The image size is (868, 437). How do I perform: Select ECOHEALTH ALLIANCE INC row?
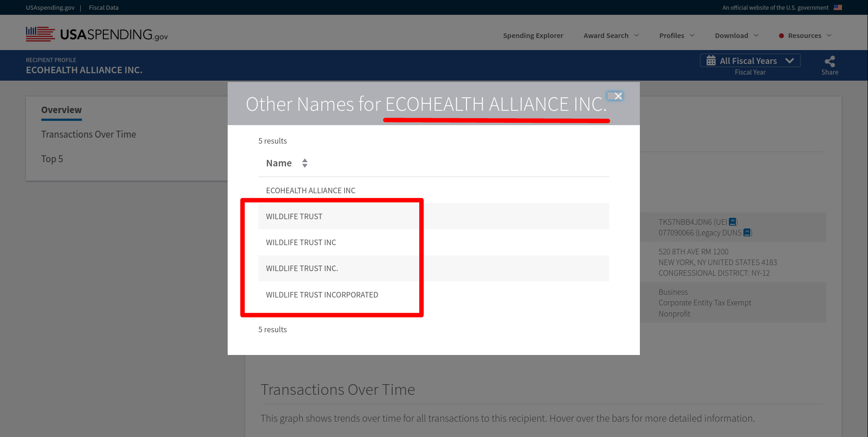click(434, 190)
